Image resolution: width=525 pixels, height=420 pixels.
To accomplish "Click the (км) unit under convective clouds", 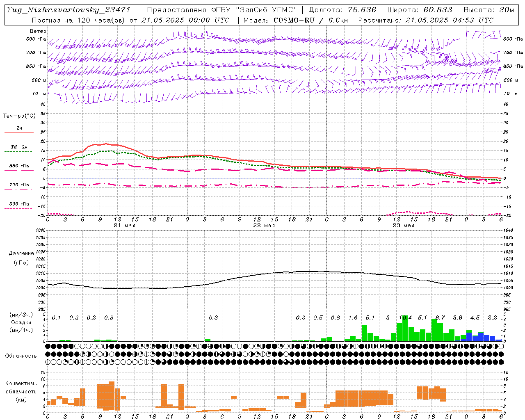I will coord(21,399).
